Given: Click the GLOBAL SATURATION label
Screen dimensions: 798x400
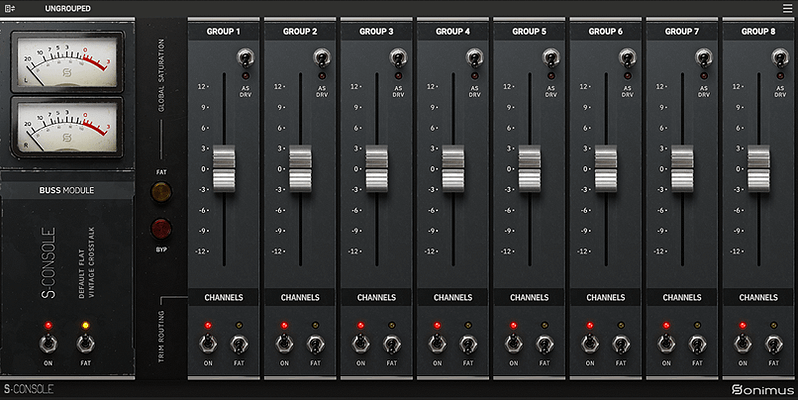Looking at the screenshot, I should [x=161, y=75].
